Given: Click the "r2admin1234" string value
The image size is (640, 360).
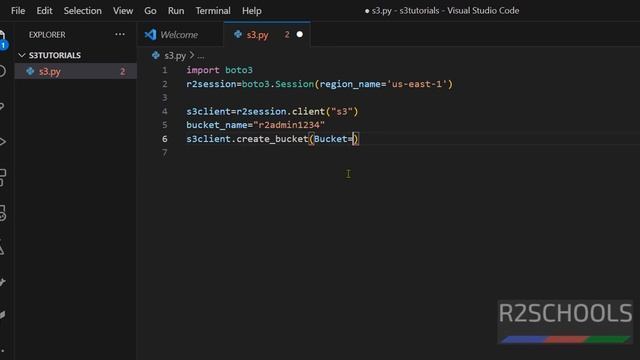Looking at the screenshot, I should (x=289, y=125).
